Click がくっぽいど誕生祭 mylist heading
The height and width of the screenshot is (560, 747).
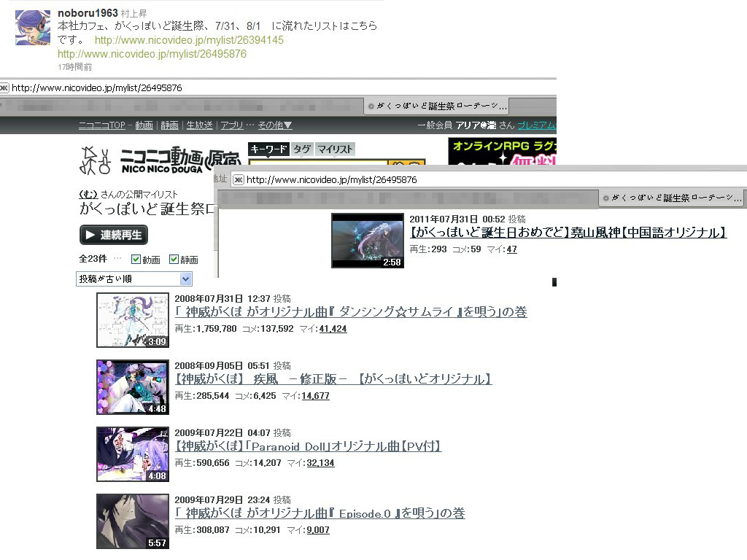[x=147, y=209]
